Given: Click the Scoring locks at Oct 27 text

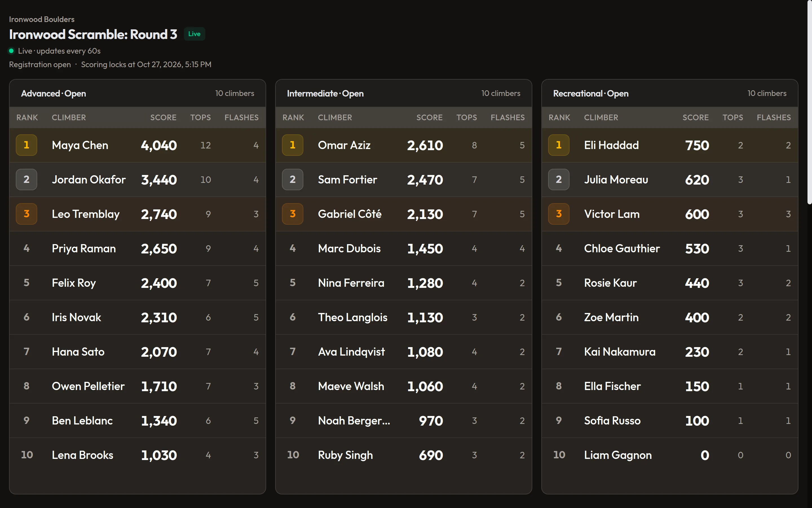Looking at the screenshot, I should click(146, 65).
